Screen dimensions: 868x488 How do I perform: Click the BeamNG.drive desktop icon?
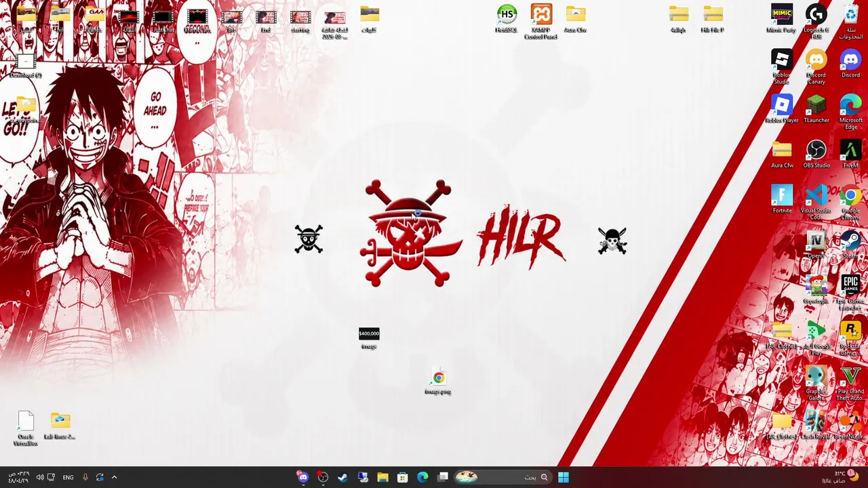pos(850,425)
